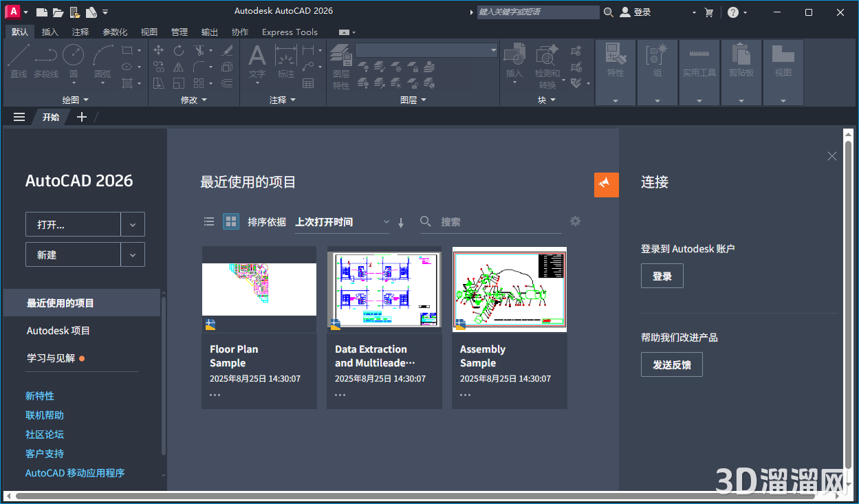Click the orange announcements megaphone icon
The image size is (859, 504).
(606, 184)
